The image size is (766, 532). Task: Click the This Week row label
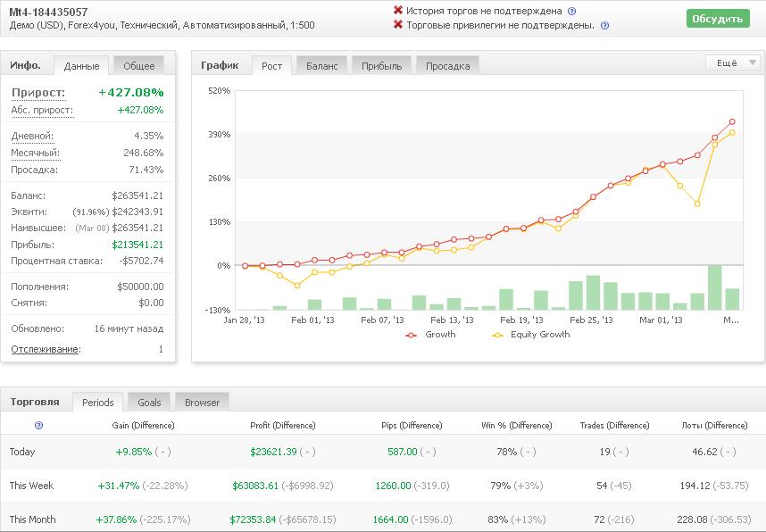point(31,486)
